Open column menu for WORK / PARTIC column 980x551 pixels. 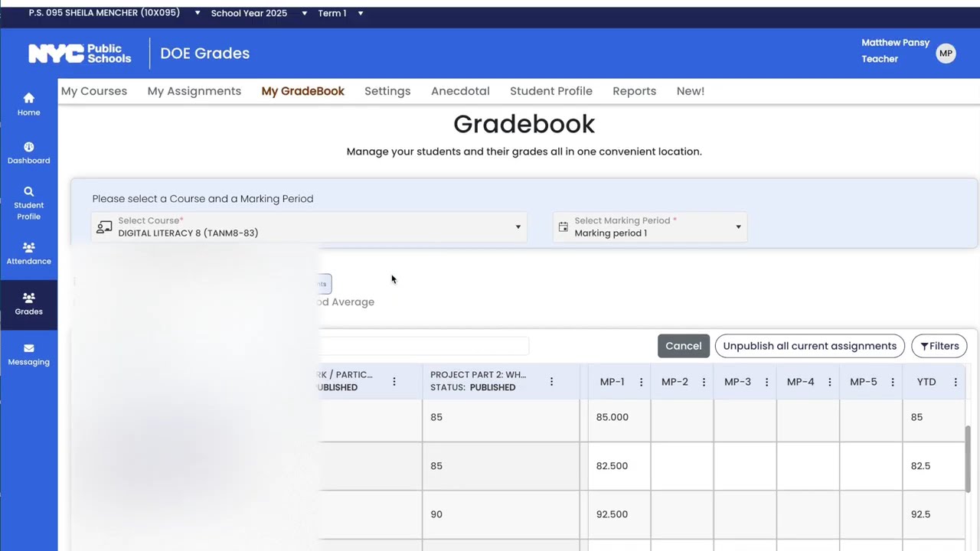click(394, 381)
